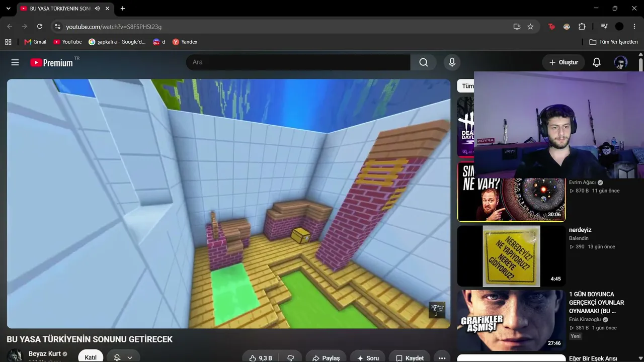This screenshot has width=644, height=362.
Task: Select the Tüm filter chip
Action: (x=466, y=86)
